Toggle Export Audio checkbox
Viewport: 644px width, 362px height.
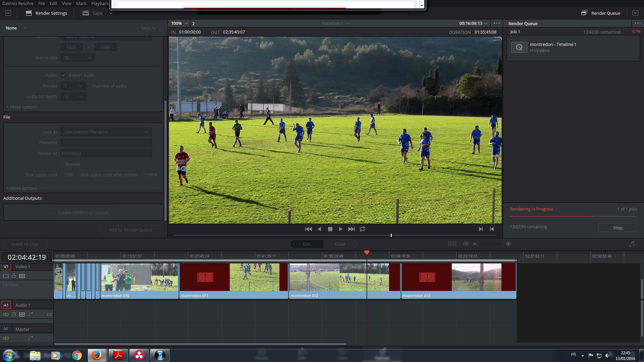(x=63, y=75)
